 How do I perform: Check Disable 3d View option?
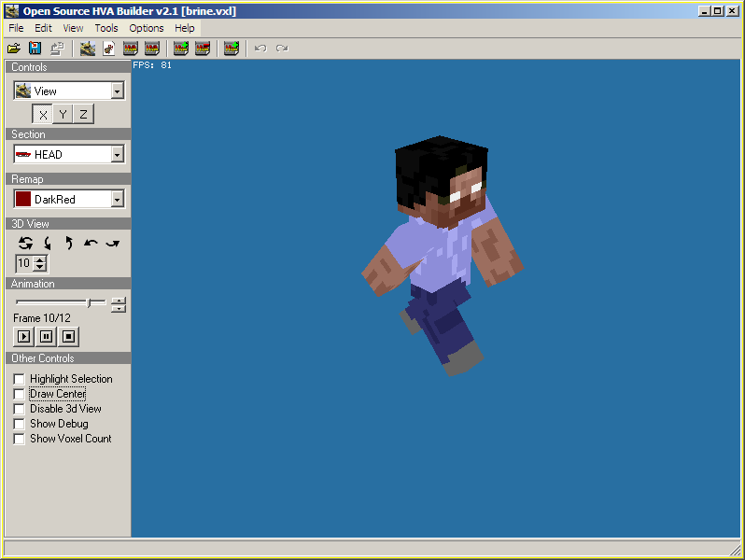[19, 409]
